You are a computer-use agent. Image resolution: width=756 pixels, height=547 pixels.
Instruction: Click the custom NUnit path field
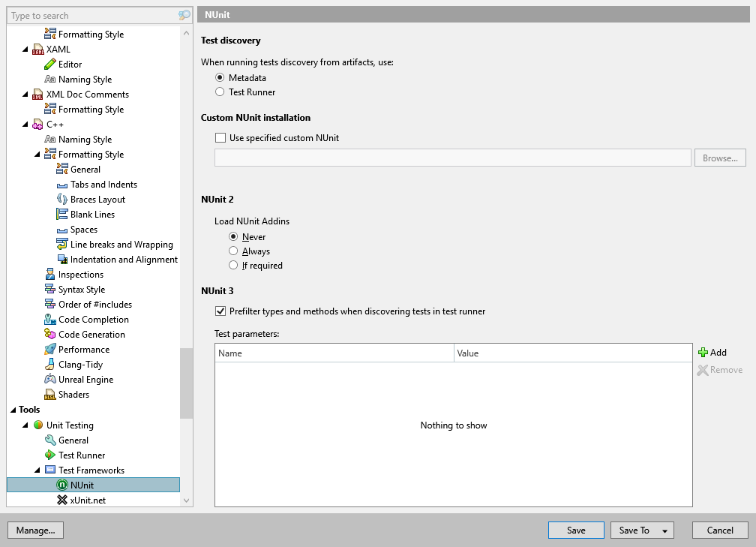(453, 158)
